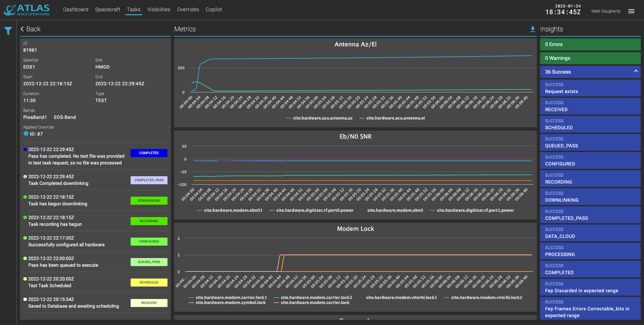The height and width of the screenshot is (325, 644).
Task: Click the Back chevron arrow
Action: 22,29
